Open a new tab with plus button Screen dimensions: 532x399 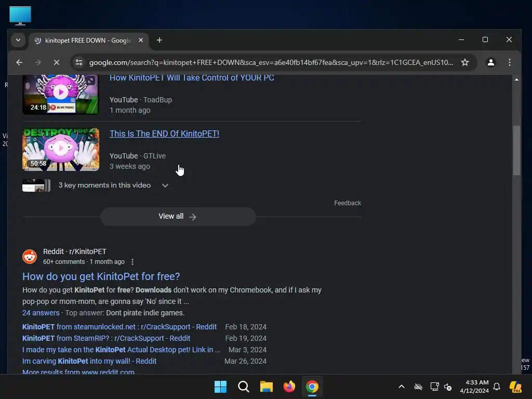(159, 40)
